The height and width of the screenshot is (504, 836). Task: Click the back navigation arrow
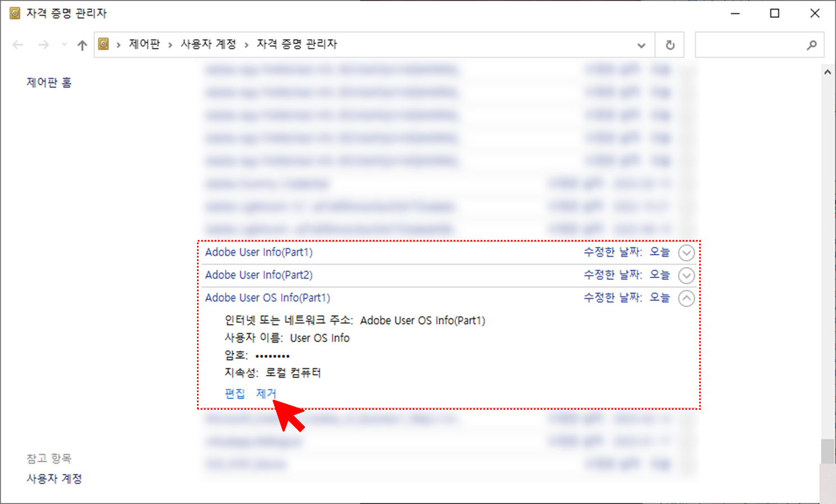pos(17,44)
